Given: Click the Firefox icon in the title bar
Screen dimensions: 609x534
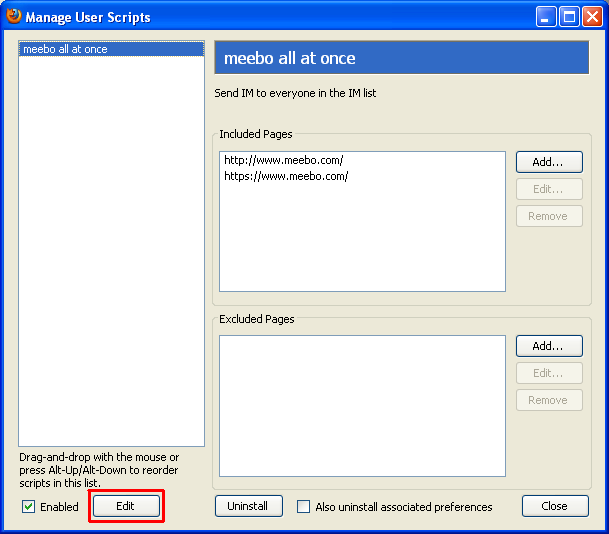Looking at the screenshot, I should tap(14, 16).
